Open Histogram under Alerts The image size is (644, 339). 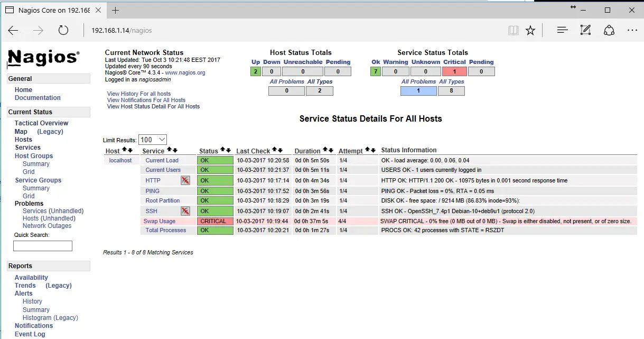(x=37, y=318)
